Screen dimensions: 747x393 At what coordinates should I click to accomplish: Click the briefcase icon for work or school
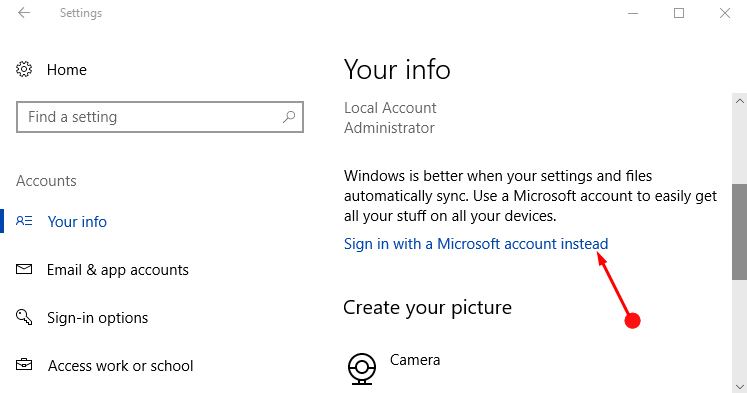coord(24,365)
